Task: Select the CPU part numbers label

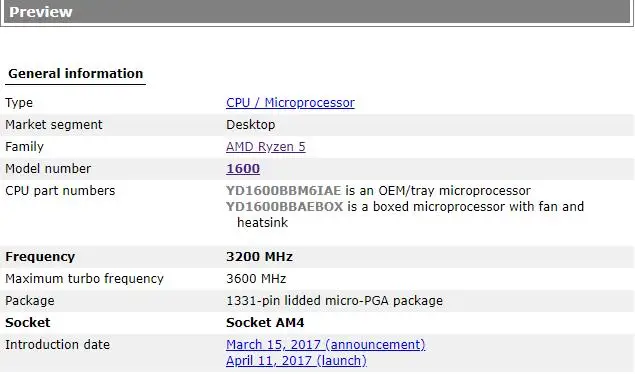Action: pos(60,191)
